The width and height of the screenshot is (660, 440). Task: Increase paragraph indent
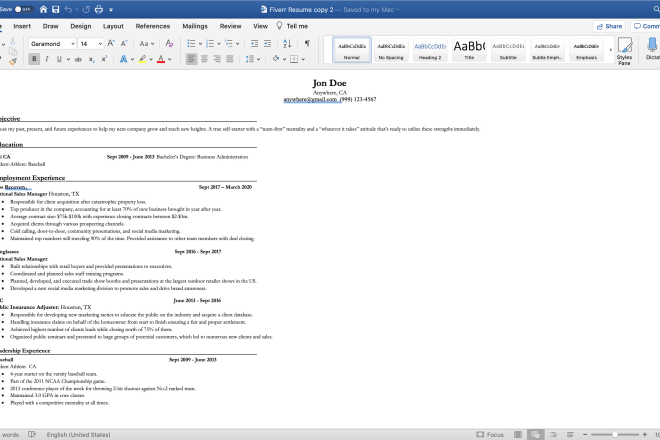[x=267, y=43]
